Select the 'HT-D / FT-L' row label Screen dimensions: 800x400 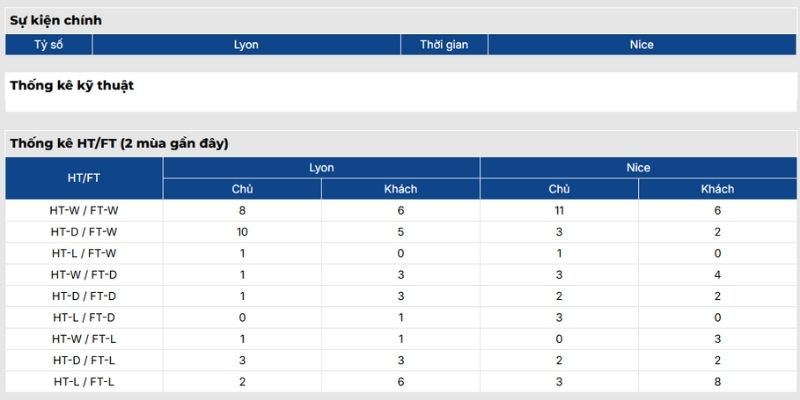point(84,361)
